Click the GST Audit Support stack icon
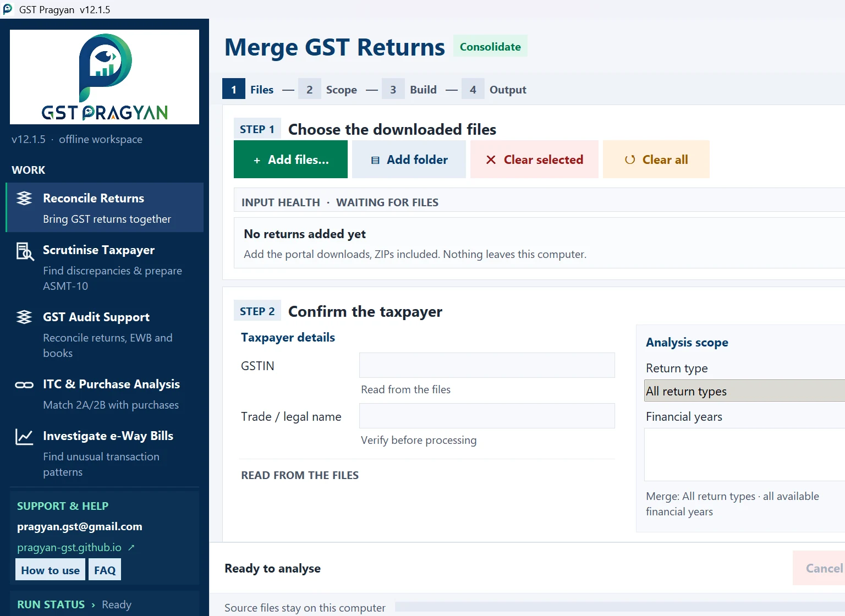This screenshot has height=616, width=845. 24,317
